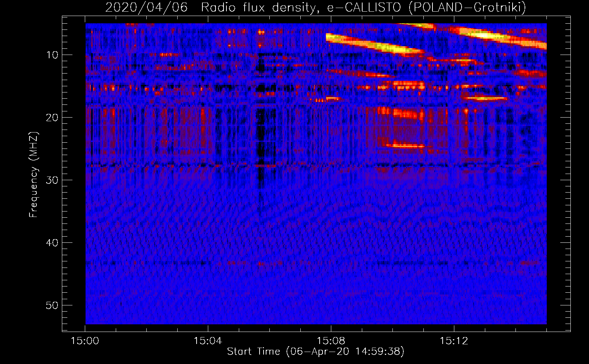Click the 10 MHz frequency tick label
Image resolution: width=589 pixels, height=364 pixels.
(52, 55)
